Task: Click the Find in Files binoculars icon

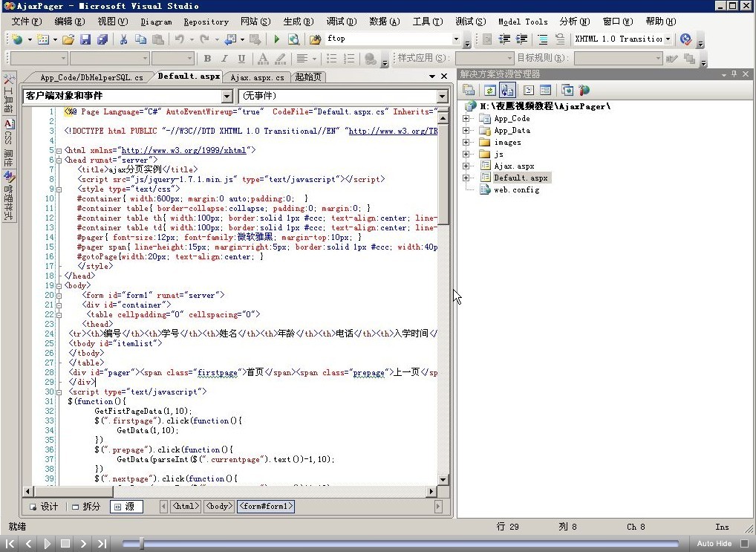Action: click(x=315, y=39)
